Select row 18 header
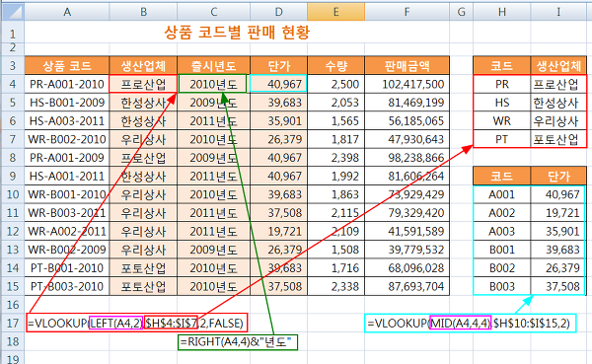The height and width of the screenshot is (364, 592). tap(13, 341)
